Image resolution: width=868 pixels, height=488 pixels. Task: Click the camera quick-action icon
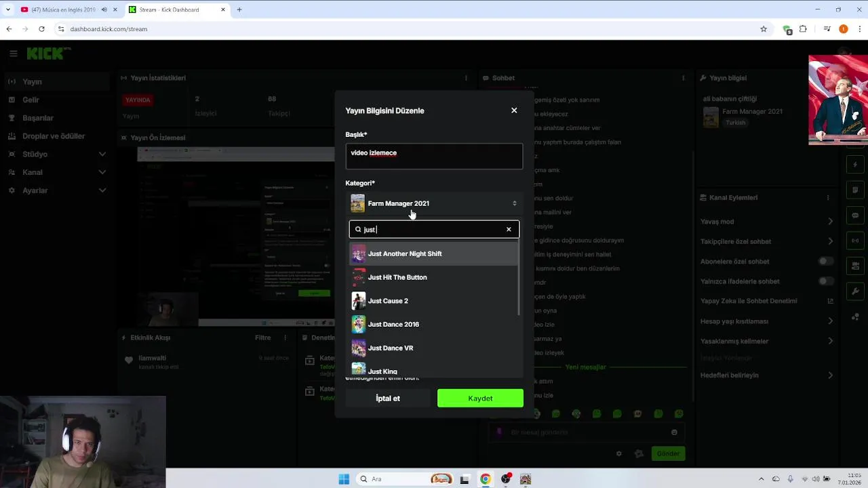click(855, 266)
